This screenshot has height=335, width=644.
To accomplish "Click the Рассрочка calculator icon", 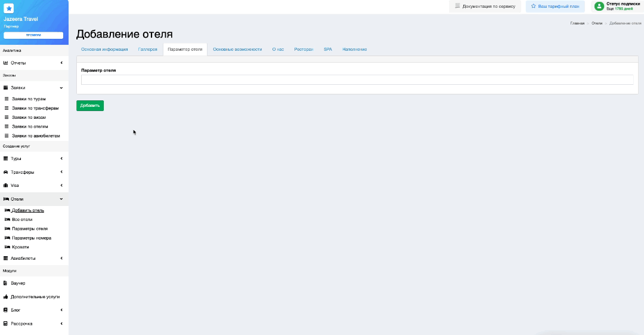I will [5, 324].
